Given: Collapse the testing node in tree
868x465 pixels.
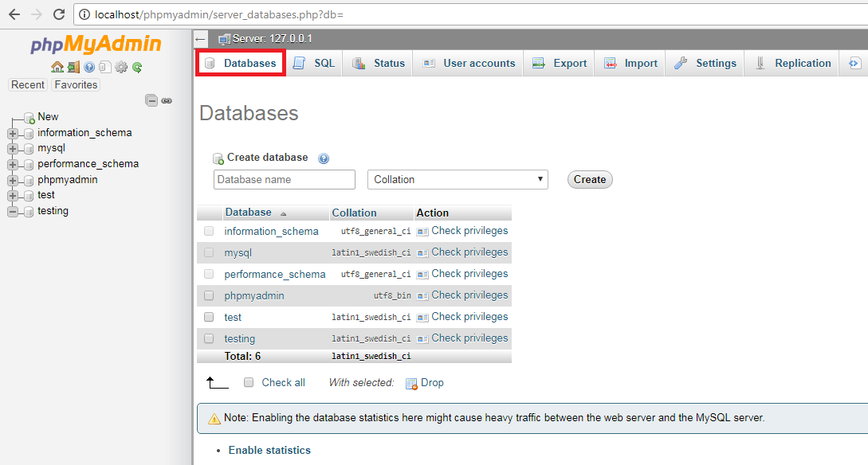Looking at the screenshot, I should (x=13, y=212).
